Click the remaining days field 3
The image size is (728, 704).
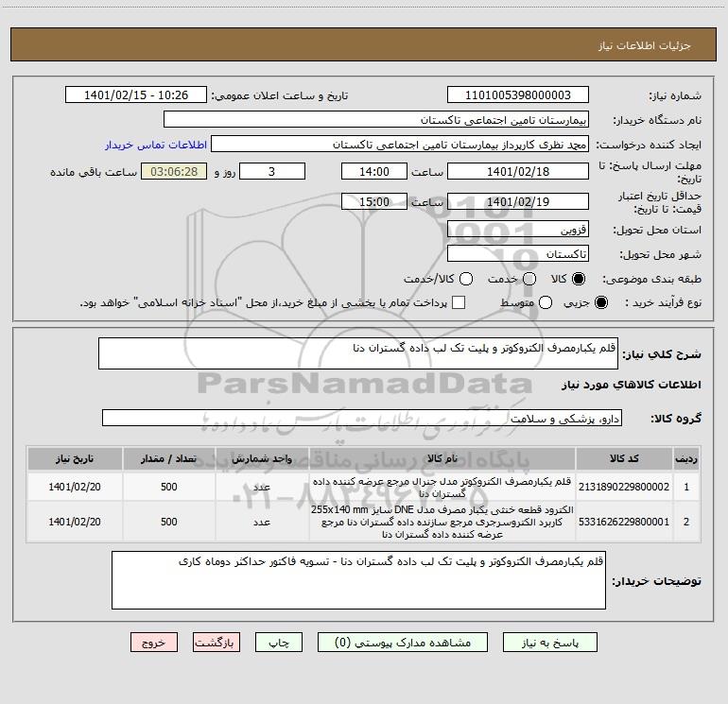tap(272, 171)
